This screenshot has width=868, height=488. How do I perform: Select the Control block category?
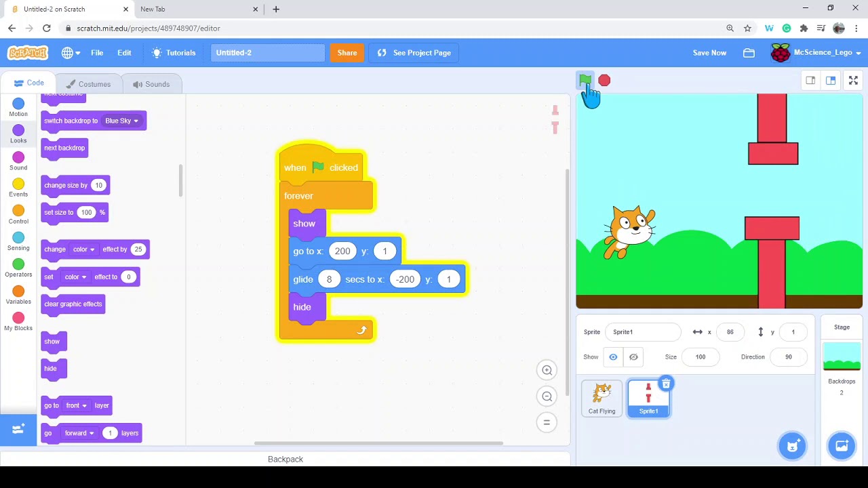pos(18,214)
